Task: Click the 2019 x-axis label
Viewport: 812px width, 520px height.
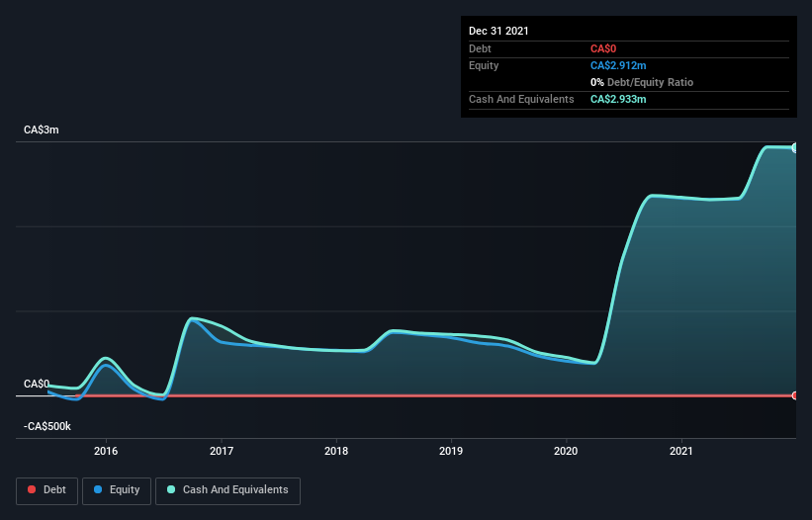Action: 451,451
